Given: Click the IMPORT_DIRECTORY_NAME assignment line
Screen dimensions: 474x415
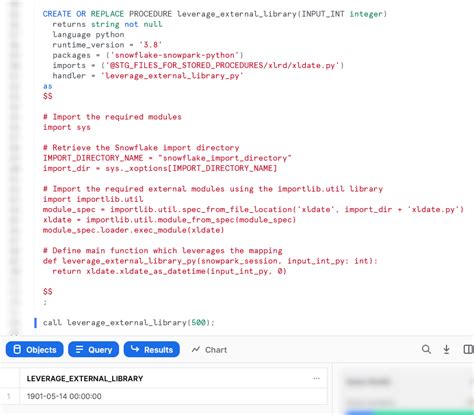Looking at the screenshot, I should 167,158.
